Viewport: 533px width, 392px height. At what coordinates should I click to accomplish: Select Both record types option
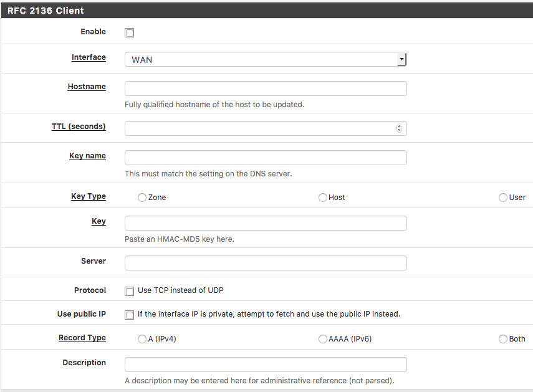pos(503,340)
